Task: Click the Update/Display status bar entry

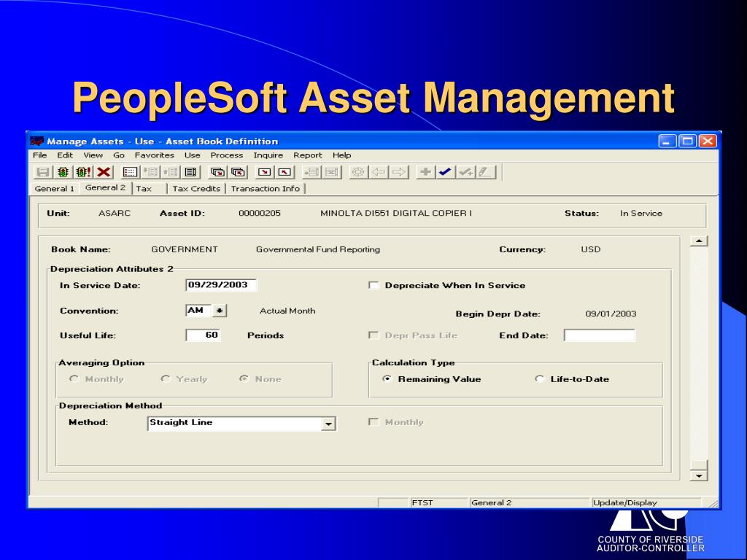Action: point(624,503)
